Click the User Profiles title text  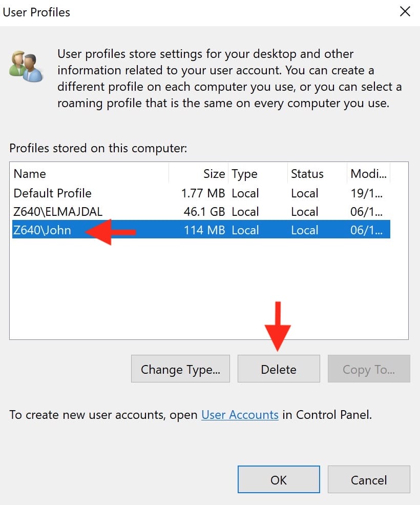click(36, 12)
